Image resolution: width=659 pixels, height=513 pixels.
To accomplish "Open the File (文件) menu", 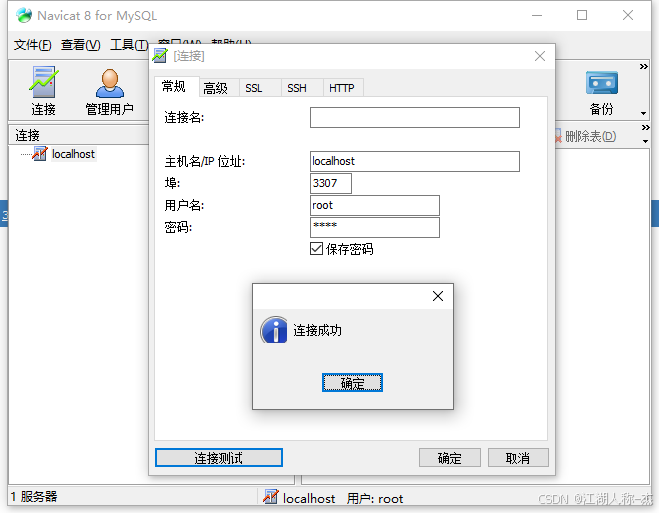I will pyautogui.click(x=32, y=45).
